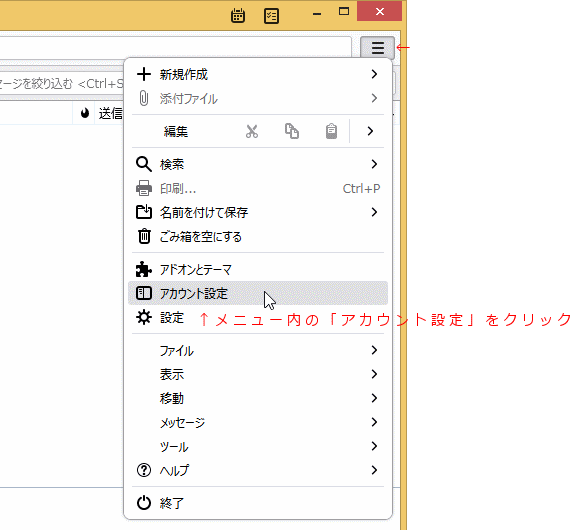Click 終了 to quit the application
The width and height of the screenshot is (570, 530).
tap(258, 503)
